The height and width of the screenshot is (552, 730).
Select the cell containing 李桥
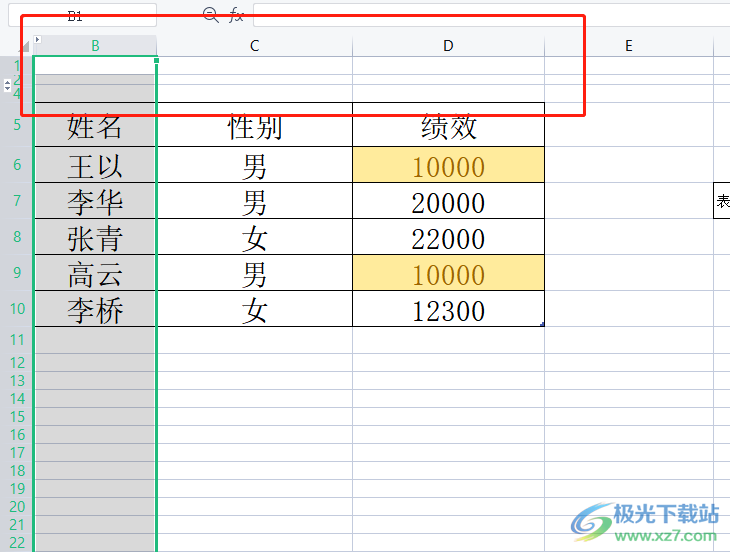point(95,309)
